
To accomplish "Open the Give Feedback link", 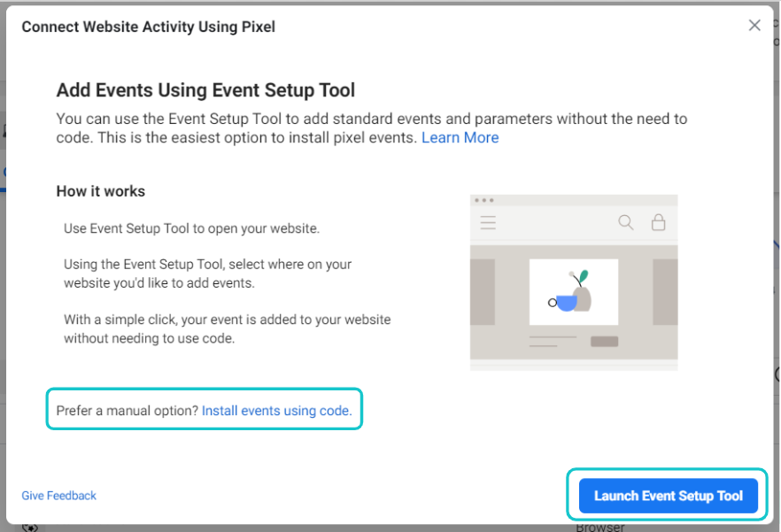I will [59, 496].
